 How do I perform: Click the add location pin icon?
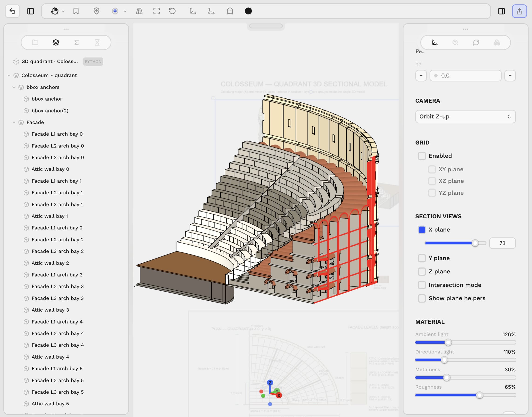[96, 11]
